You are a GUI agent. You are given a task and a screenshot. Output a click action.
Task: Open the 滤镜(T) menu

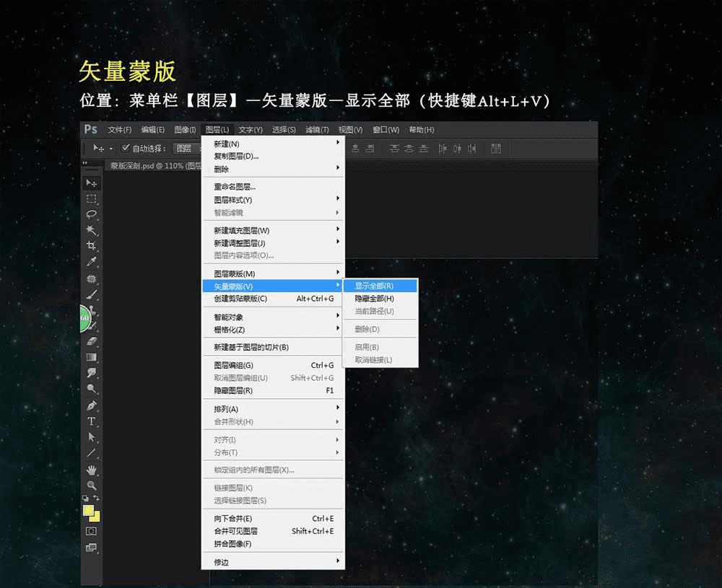(317, 130)
